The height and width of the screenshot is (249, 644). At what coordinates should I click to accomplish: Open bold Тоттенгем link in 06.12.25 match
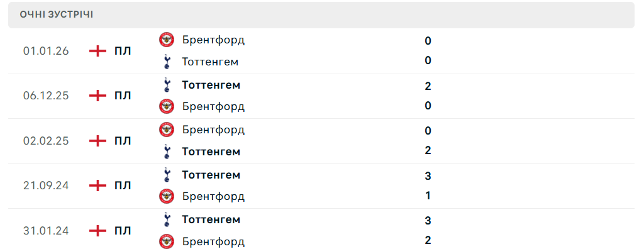pos(211,85)
